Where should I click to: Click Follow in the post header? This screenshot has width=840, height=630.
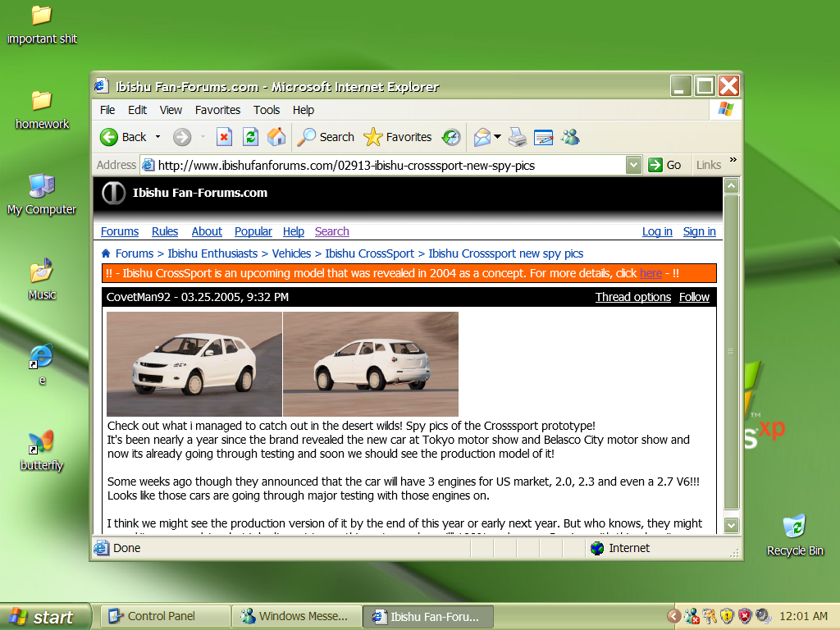[x=694, y=297]
